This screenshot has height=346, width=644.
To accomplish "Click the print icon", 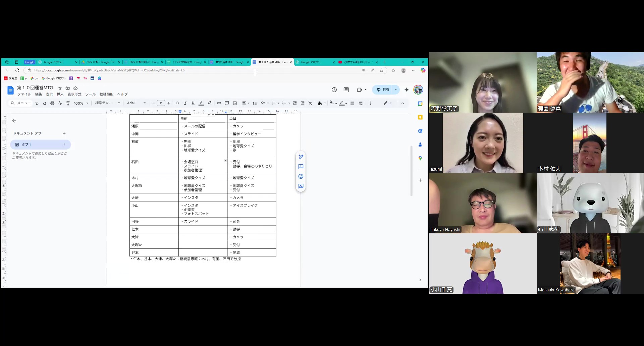I will (52, 103).
